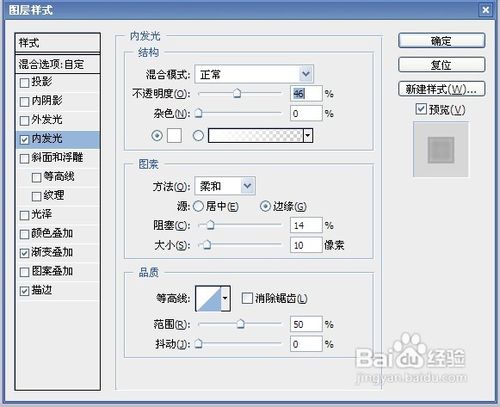Screen dimensions: 500x407
Task: Enable the 等高线 sub-option checkbox
Action: (36, 177)
